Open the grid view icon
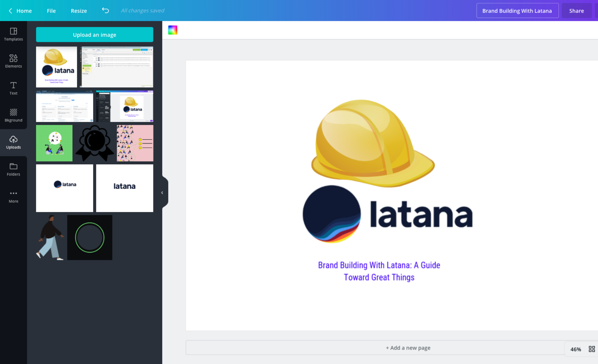Viewport: 598px width, 364px height. coord(592,349)
